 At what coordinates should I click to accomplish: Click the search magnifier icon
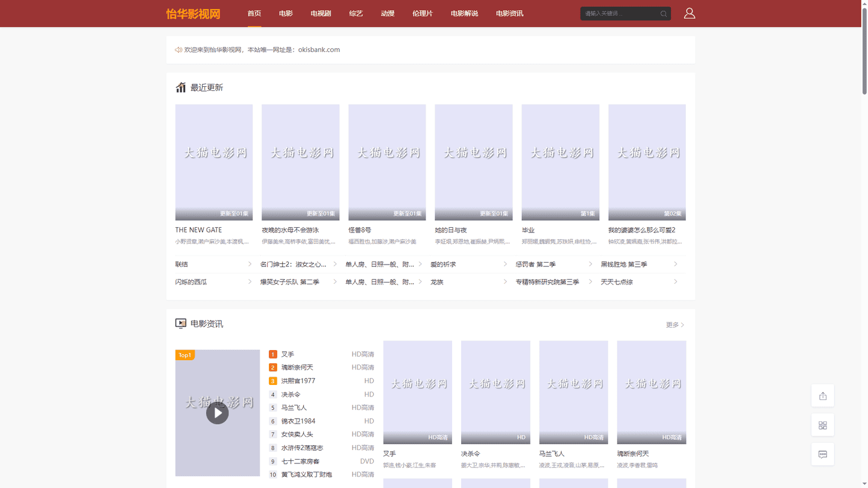coord(664,14)
